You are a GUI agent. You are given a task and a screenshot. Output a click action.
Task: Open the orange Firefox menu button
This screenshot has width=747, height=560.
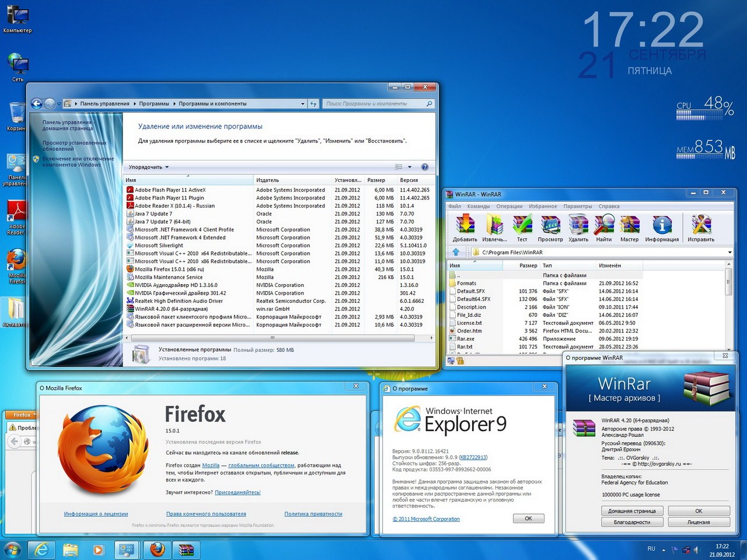pyautogui.click(x=22, y=415)
